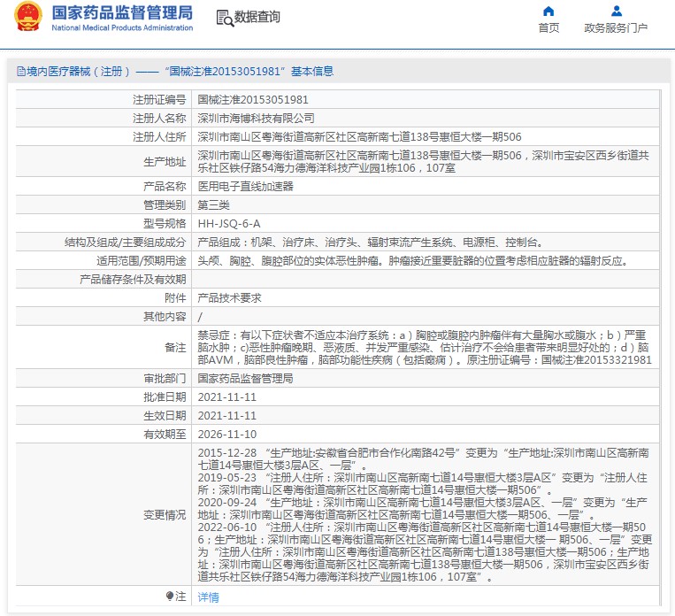The image size is (675, 616).
Task: Click the 审批部门 row label
Action: [x=165, y=378]
